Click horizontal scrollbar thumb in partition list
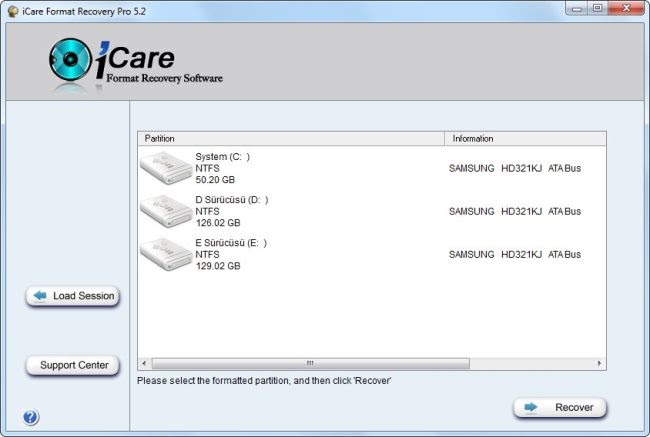Image resolution: width=650 pixels, height=437 pixels. coord(310,363)
